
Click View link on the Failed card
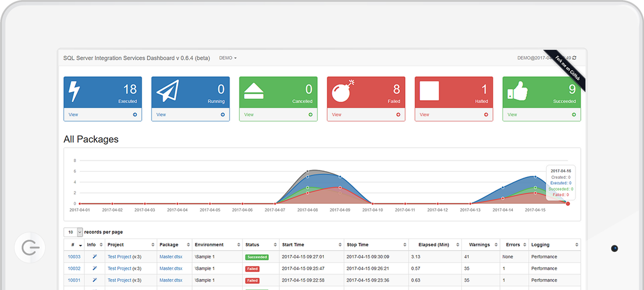click(337, 115)
